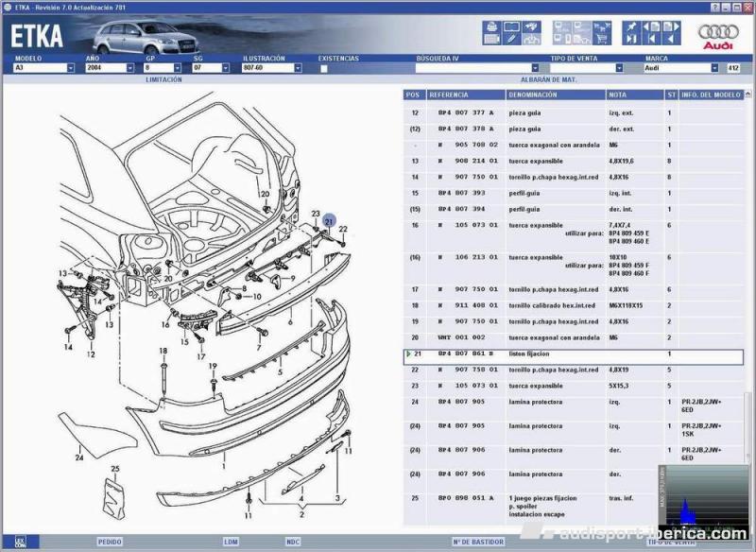Select part reference 8P4 807 378 A
Screen dimensions: 756x552
(466, 129)
